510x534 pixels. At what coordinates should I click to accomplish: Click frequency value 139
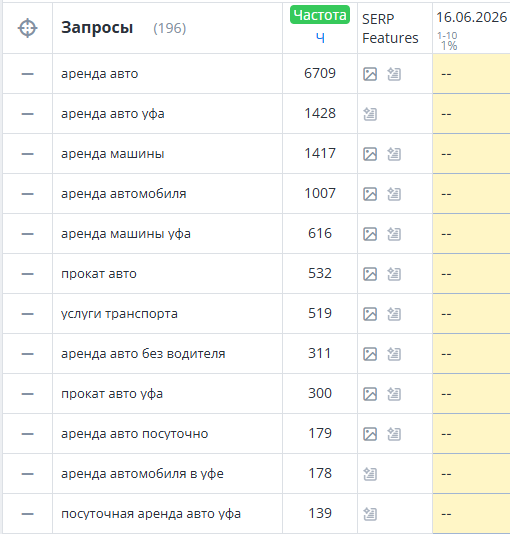320,514
